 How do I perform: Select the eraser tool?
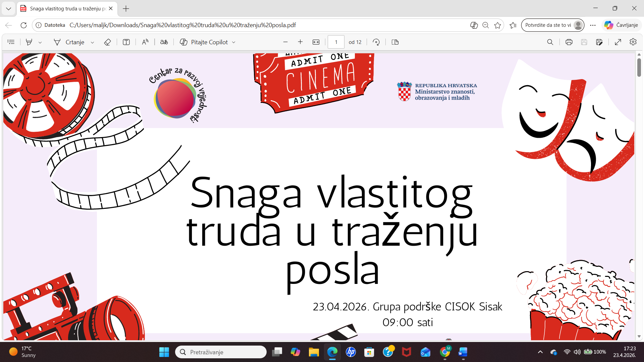[x=107, y=42]
